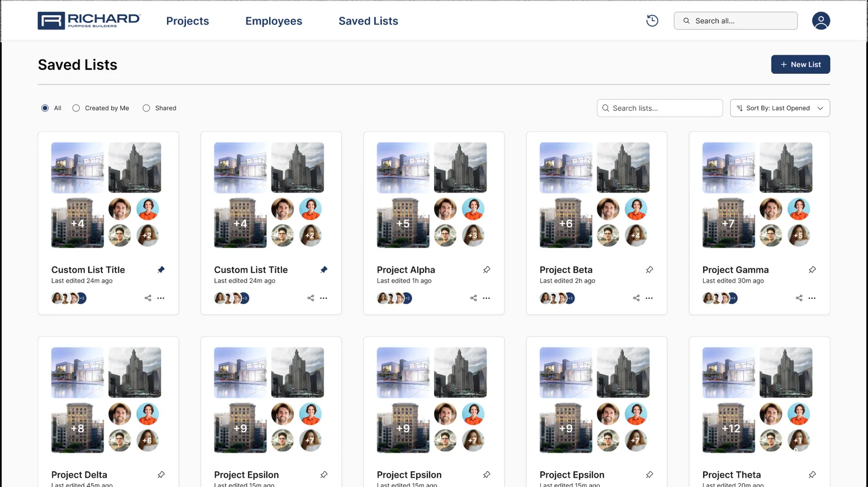
Task: Click "Last edited 1h ago" text
Action: pos(404,281)
